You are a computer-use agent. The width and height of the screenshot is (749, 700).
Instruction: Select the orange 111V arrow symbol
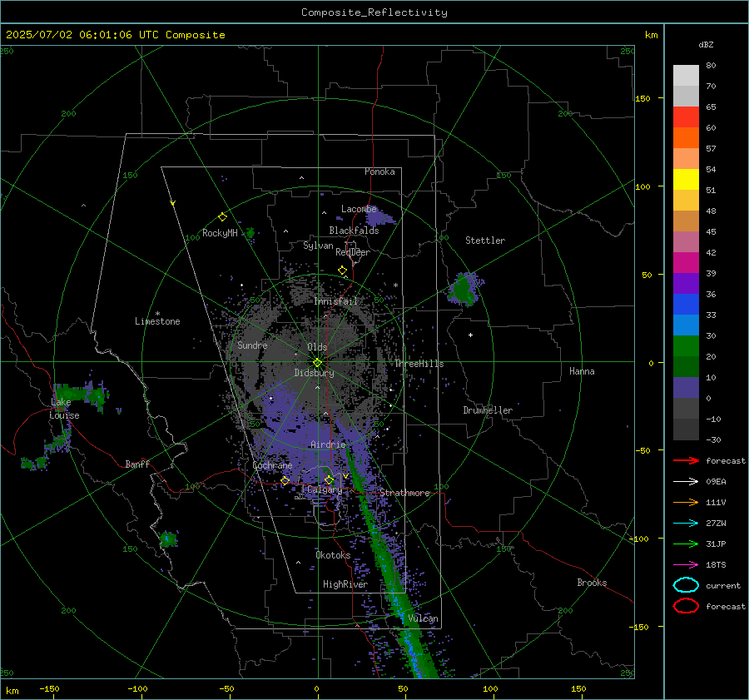686,502
